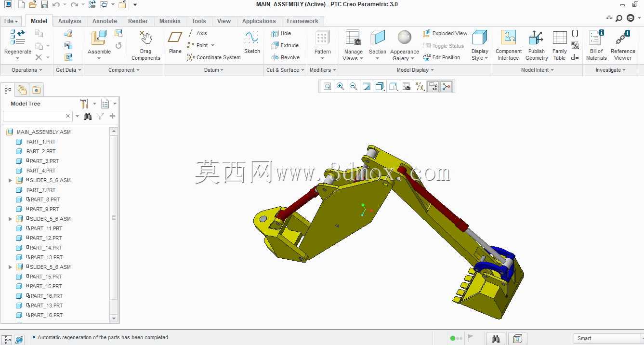Switch to the Folder Browser tab icon
Screen dimensions: 644x345
click(22, 89)
